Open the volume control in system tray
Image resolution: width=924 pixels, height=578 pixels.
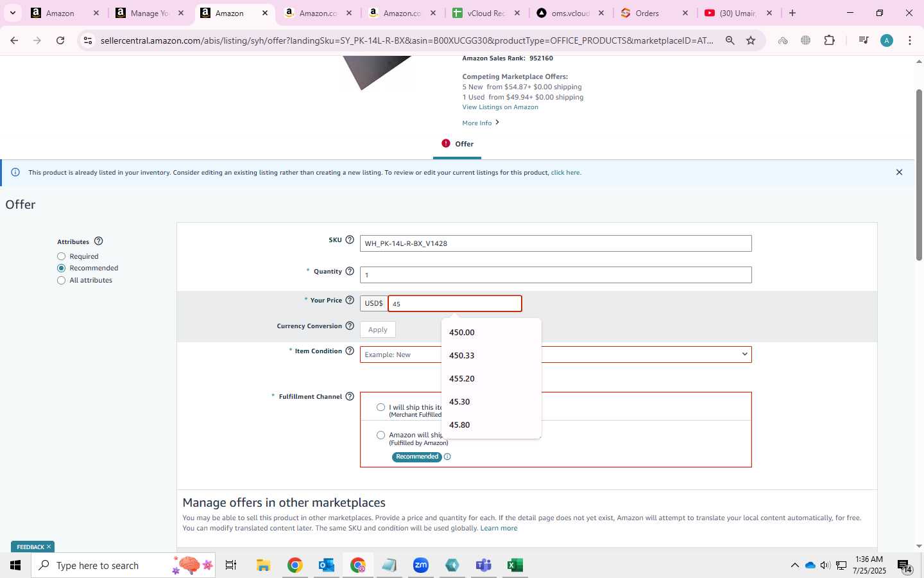[x=825, y=565]
